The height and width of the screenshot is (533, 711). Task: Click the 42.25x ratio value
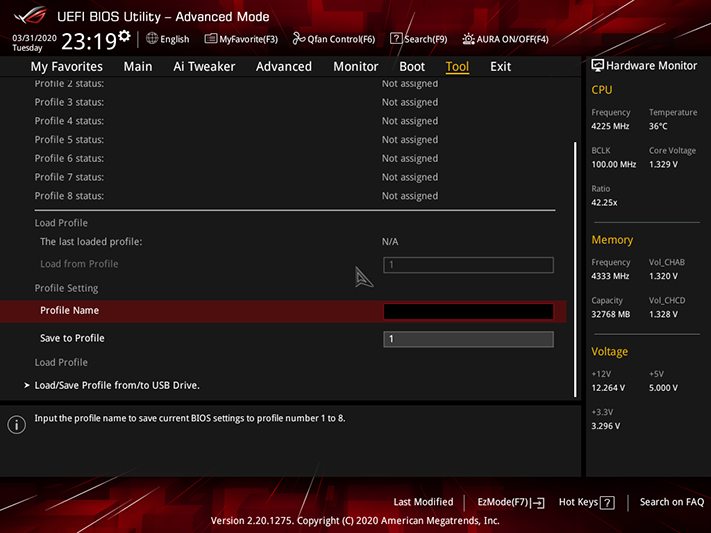click(604, 202)
